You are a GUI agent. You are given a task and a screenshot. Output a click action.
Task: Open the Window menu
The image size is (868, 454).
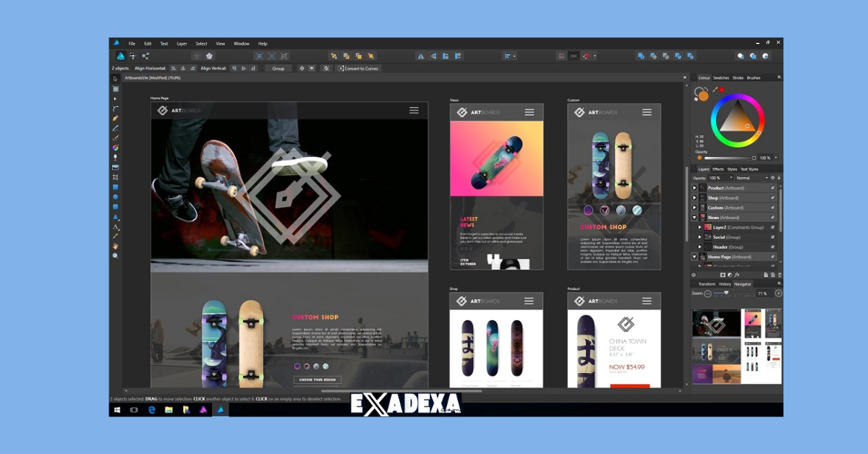point(241,43)
